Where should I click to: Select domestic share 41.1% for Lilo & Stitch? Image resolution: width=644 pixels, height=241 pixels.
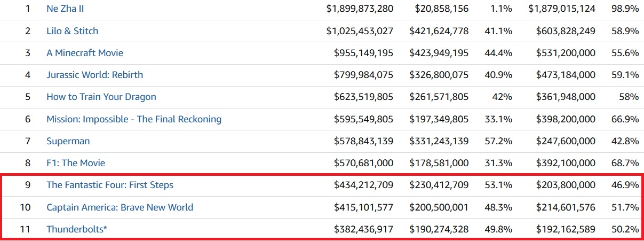pyautogui.click(x=498, y=31)
